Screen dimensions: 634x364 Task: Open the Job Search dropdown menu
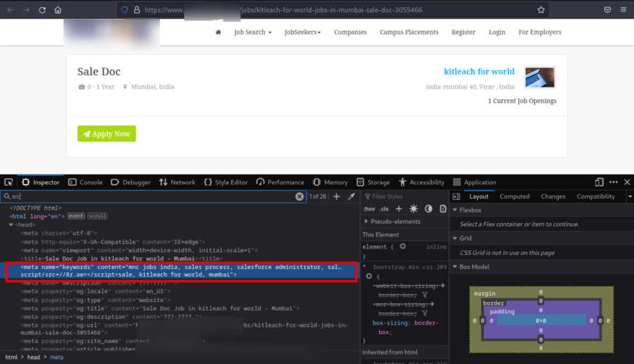253,32
